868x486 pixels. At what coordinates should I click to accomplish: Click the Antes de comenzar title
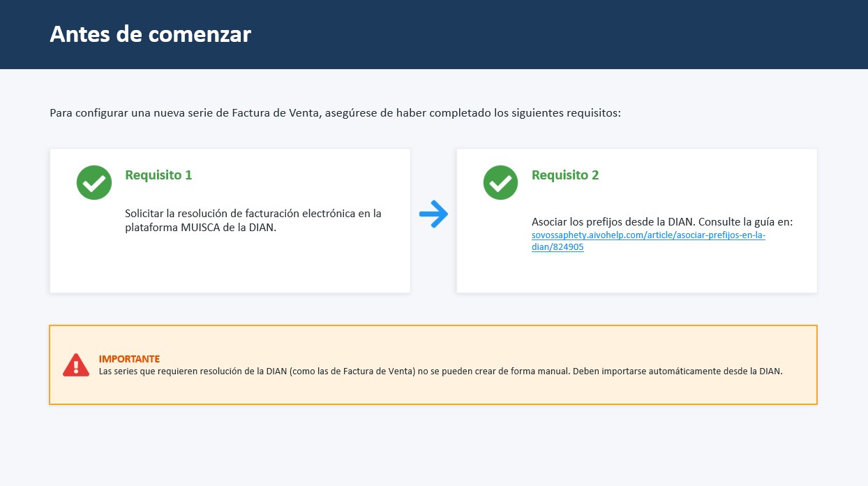pos(150,34)
